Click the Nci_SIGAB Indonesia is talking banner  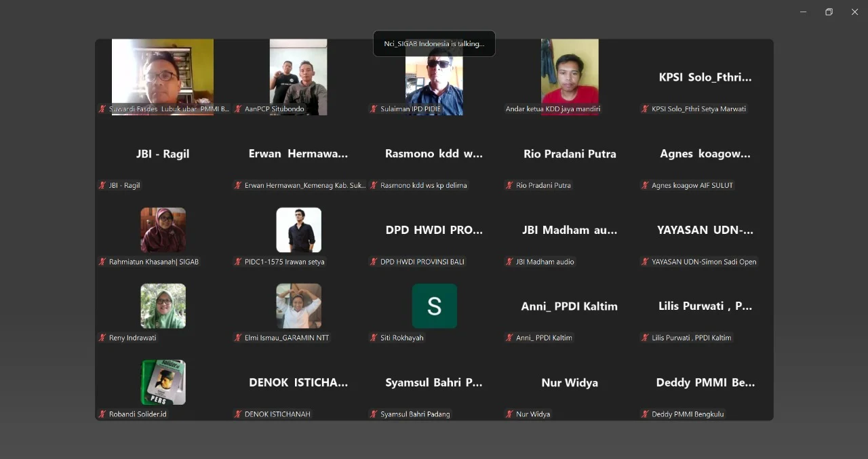(434, 43)
